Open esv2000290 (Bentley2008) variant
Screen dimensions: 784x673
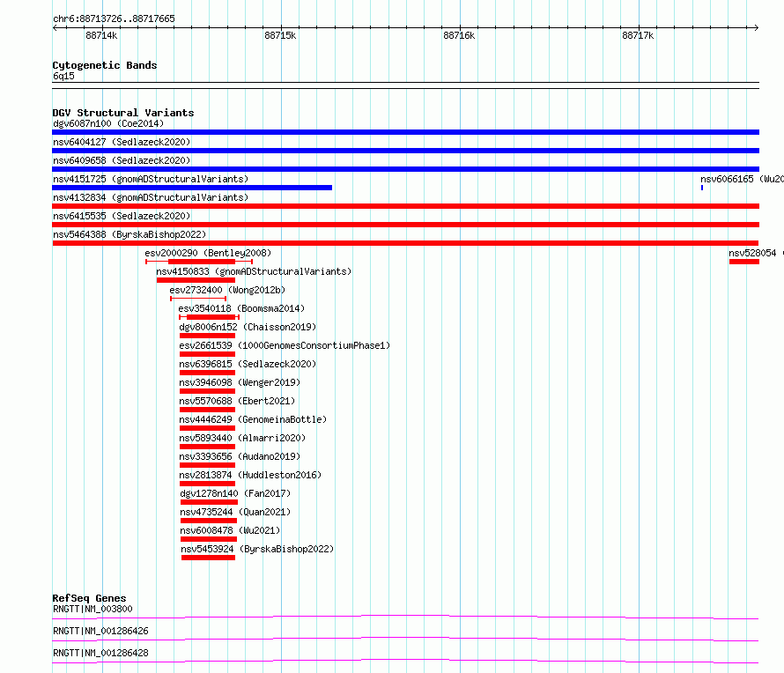pyautogui.click(x=208, y=253)
